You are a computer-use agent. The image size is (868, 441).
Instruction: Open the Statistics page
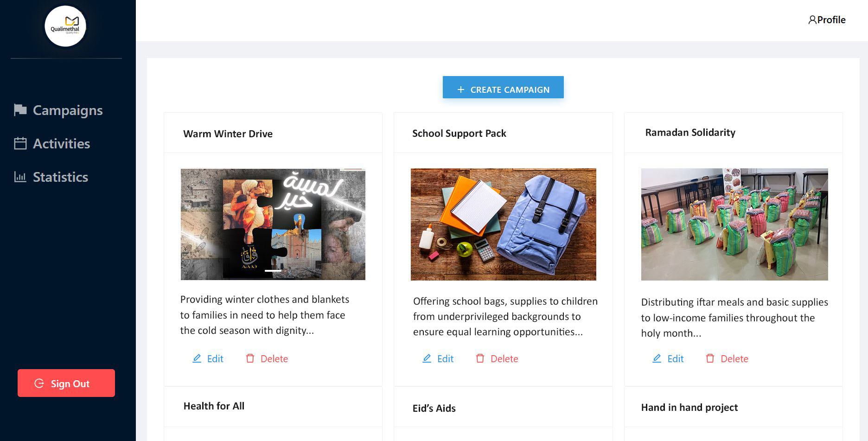point(60,177)
